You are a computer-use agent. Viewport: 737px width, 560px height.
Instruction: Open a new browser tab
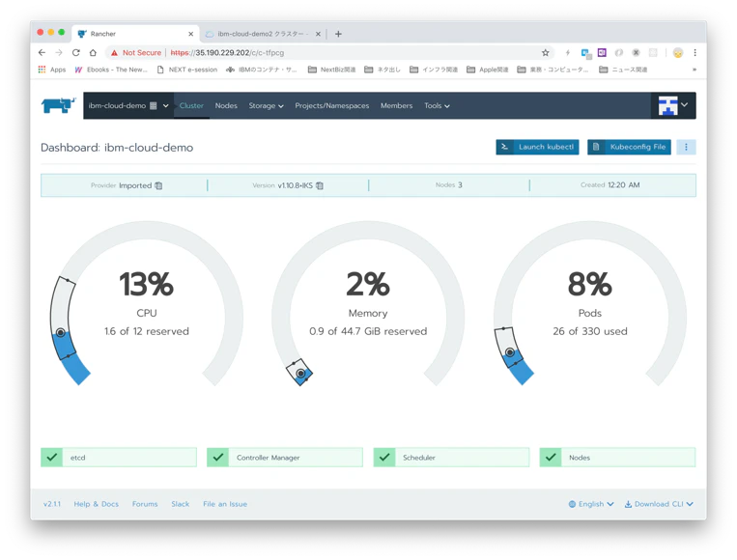click(x=338, y=34)
